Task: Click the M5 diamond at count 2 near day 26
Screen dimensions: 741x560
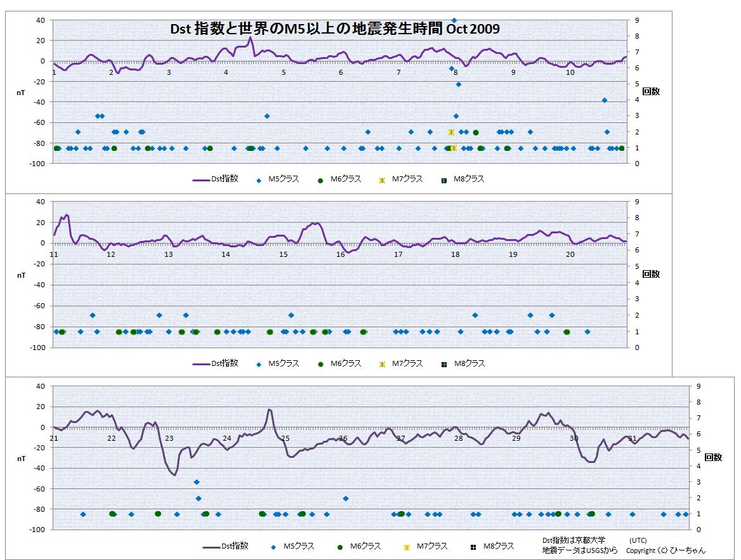Action: pos(346,498)
